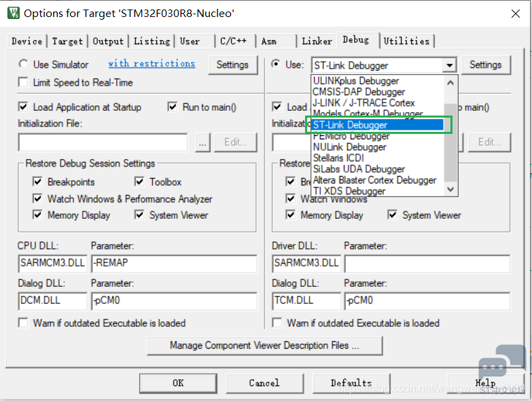Toggle simulator Memory Display checkbox
Screen dimensions: 532x401
37,215
